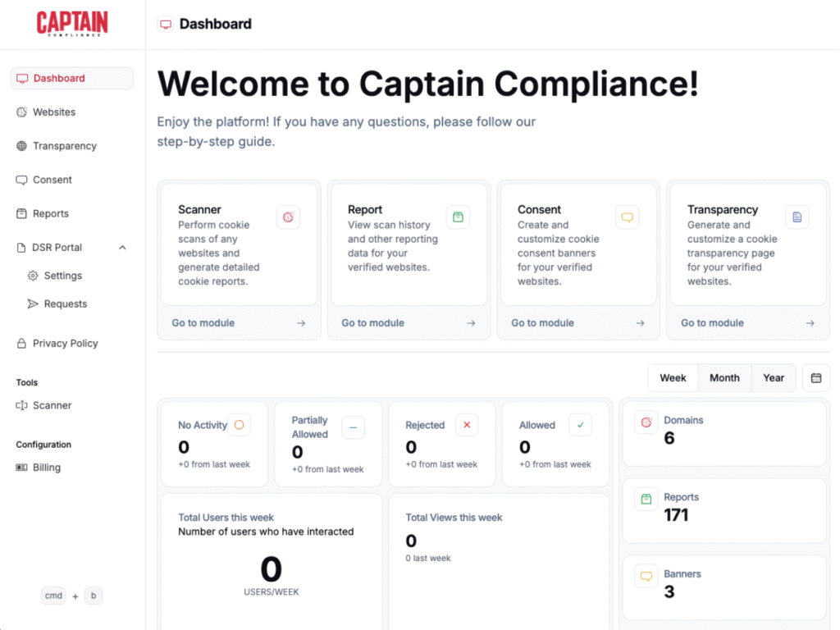The width and height of the screenshot is (840, 630).
Task: Click the Captain Compliance logo
Action: coord(72,24)
